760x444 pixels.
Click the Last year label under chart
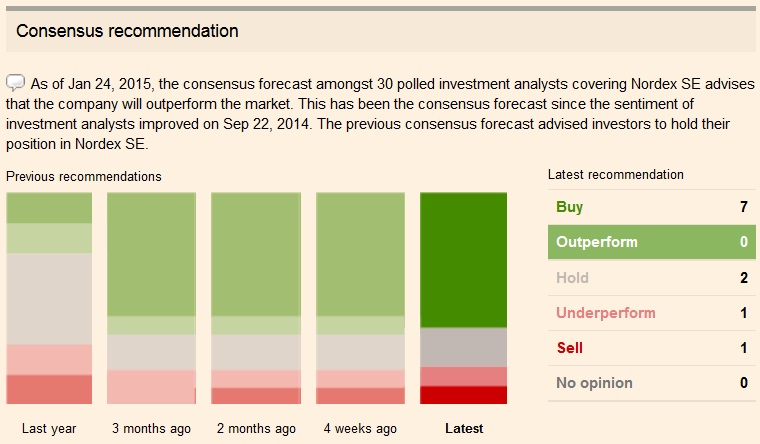pyautogui.click(x=49, y=428)
